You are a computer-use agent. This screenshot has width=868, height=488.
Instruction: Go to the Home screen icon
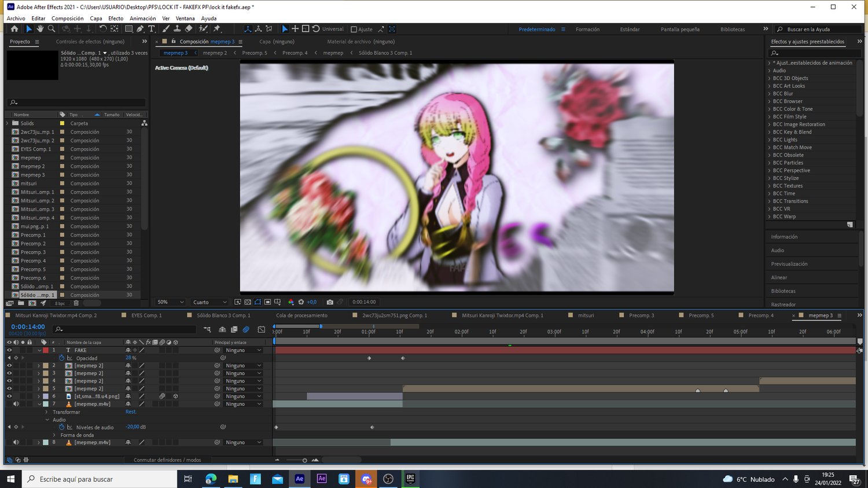tap(14, 29)
